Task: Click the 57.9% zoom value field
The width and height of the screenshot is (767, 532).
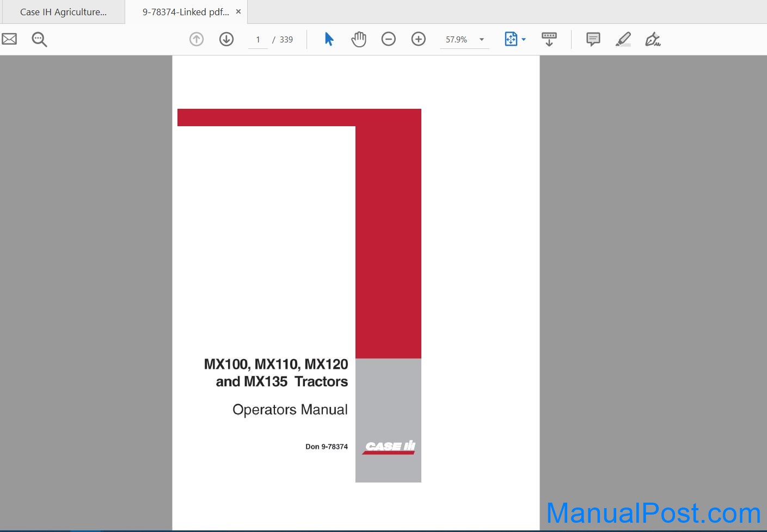Action: pos(457,40)
